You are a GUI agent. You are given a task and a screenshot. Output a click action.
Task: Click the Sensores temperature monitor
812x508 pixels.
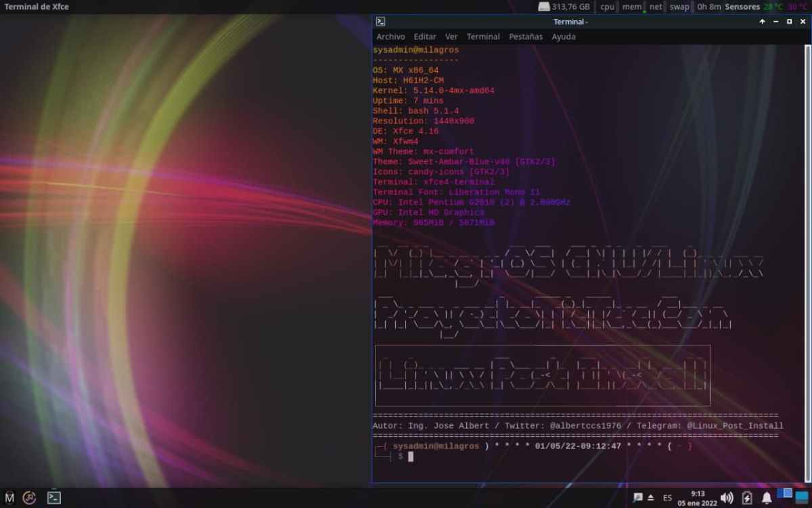tap(742, 7)
